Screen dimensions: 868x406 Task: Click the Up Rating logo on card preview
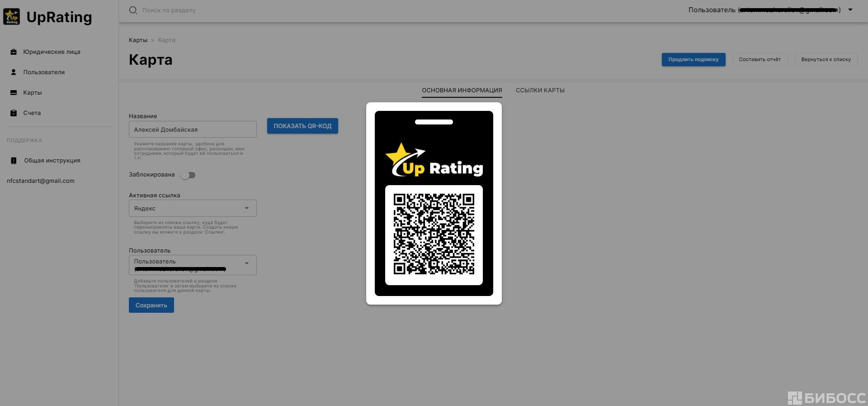[x=434, y=160]
